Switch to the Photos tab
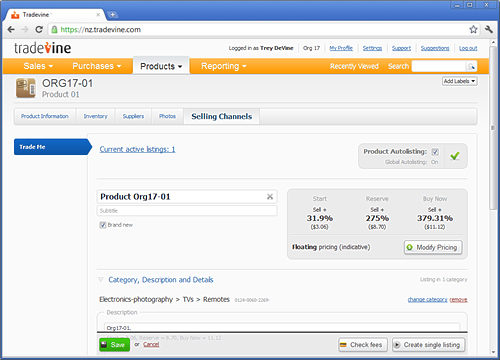The height and width of the screenshot is (360, 500). (x=167, y=116)
